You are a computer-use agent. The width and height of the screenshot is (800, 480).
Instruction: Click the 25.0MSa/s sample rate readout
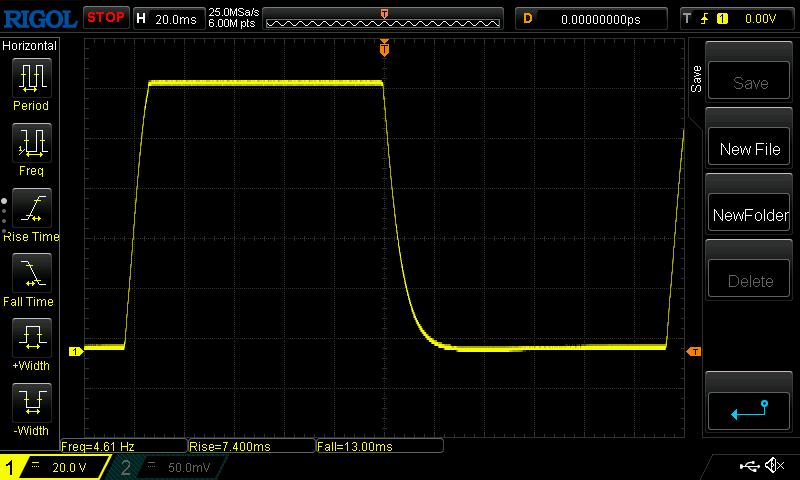pos(234,12)
